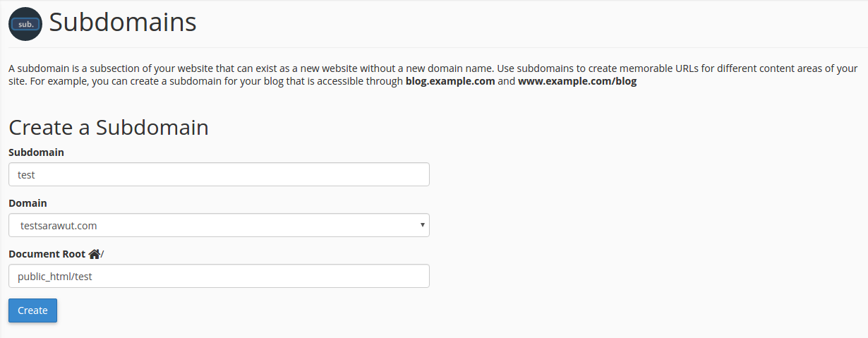Viewport: 868px width, 338px height.
Task: Click the Subdomains "sub." logo icon
Action: [25, 24]
